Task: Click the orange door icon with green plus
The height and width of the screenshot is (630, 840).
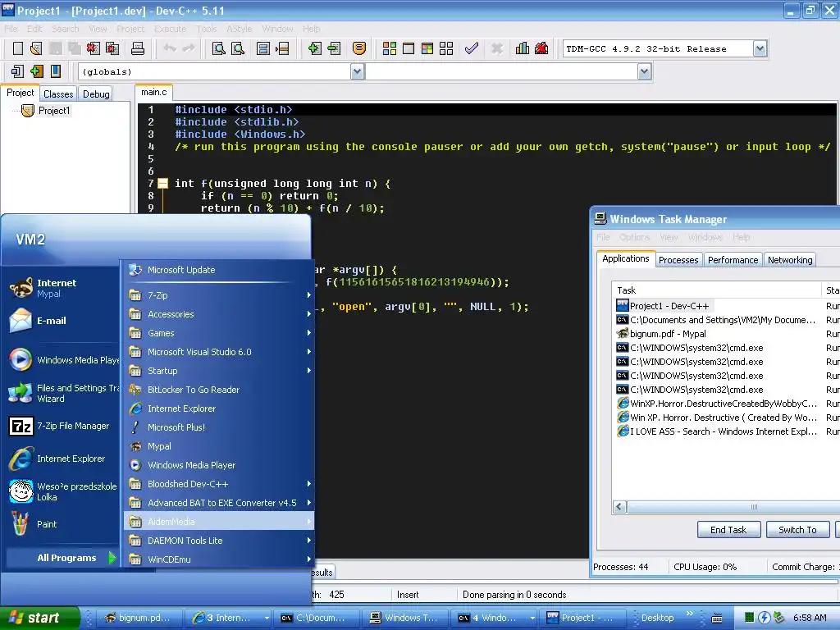Action: coord(36,71)
